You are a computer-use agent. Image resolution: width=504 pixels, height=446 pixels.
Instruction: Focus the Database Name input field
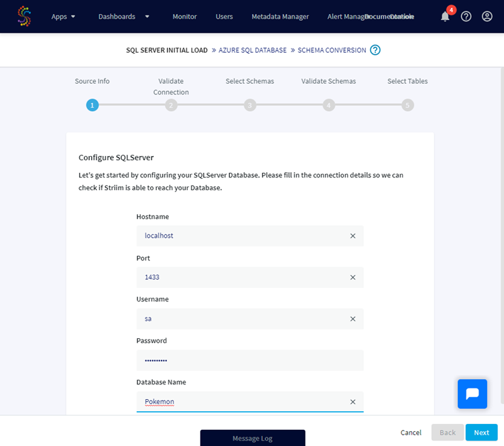point(250,402)
